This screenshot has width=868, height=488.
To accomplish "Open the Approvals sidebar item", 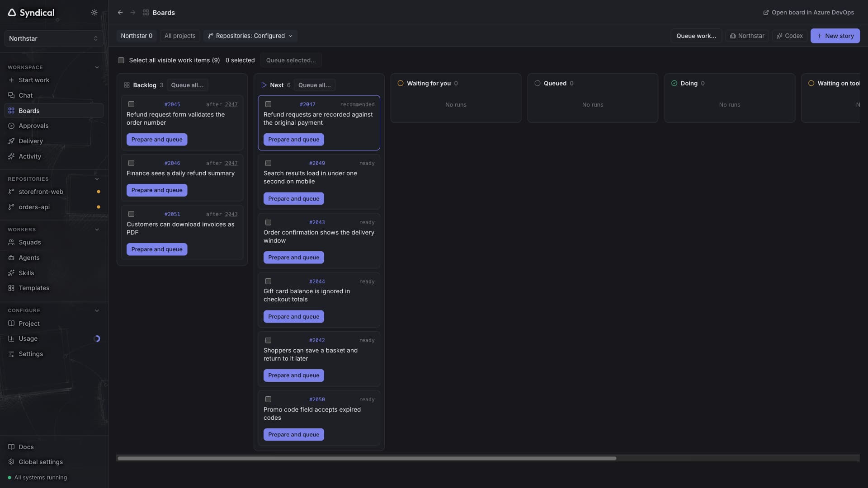I will pos(54,126).
